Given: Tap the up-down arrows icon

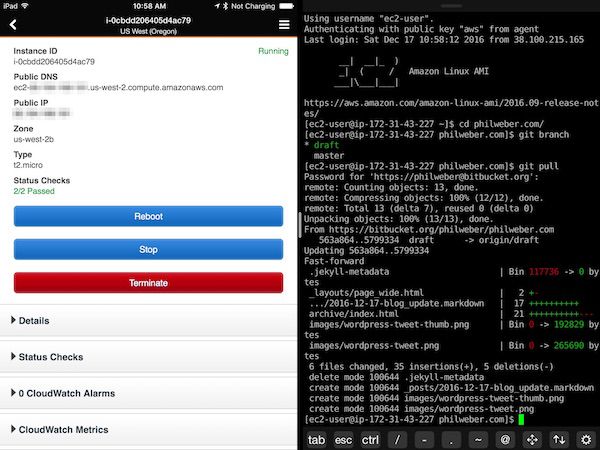Looking at the screenshot, I should [559, 440].
